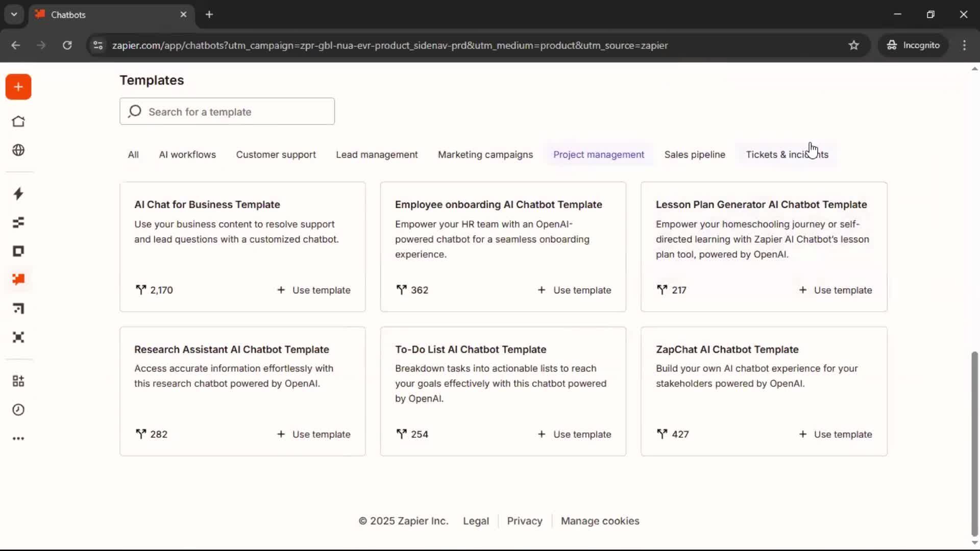Click the Lesson Plan Generator AI Chatbot Template title

coord(762,205)
